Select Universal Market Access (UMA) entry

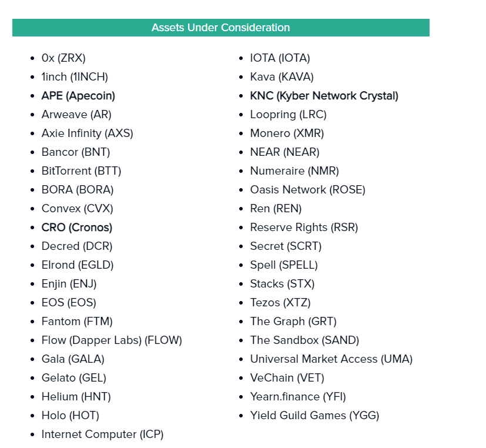click(x=331, y=359)
